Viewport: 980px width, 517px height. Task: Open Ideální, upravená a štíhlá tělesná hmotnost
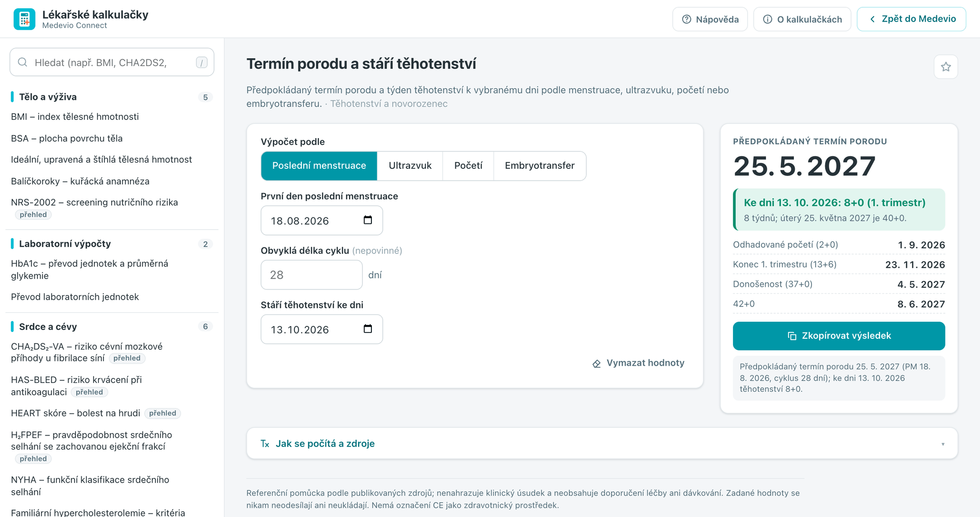click(101, 160)
